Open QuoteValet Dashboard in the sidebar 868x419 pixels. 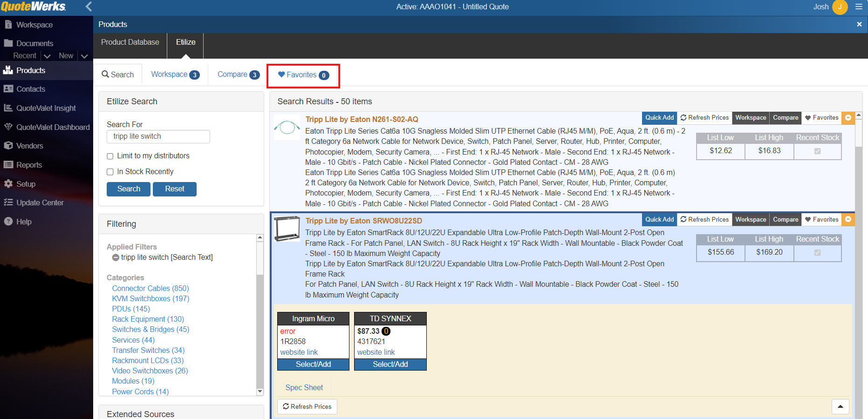pyautogui.click(x=53, y=127)
